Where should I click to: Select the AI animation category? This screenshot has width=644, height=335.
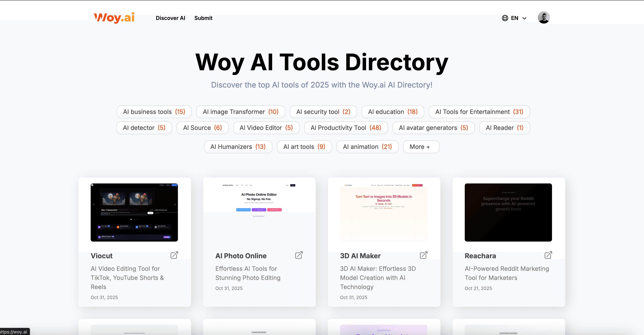(x=367, y=147)
